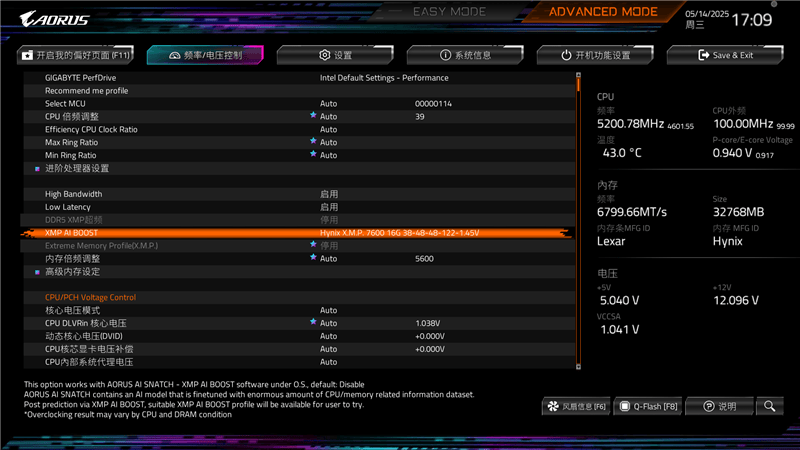Change CPU 倍频调整 Auto value
This screenshot has width=800, height=450.
click(329, 116)
